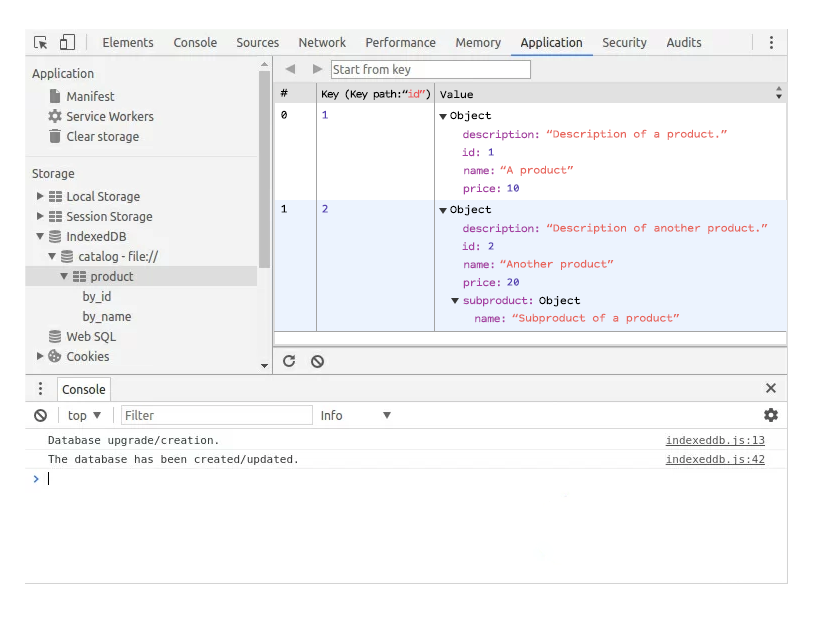Click the Service Workers gear icon

tap(55, 116)
